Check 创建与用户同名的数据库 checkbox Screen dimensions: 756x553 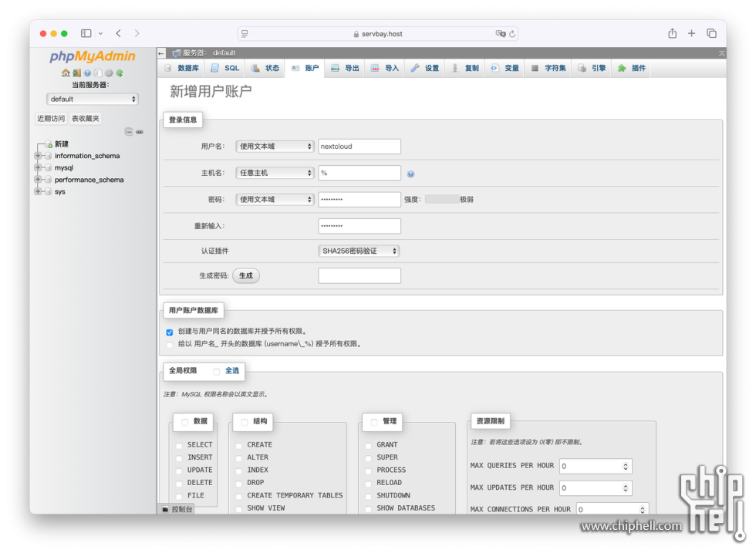(169, 332)
